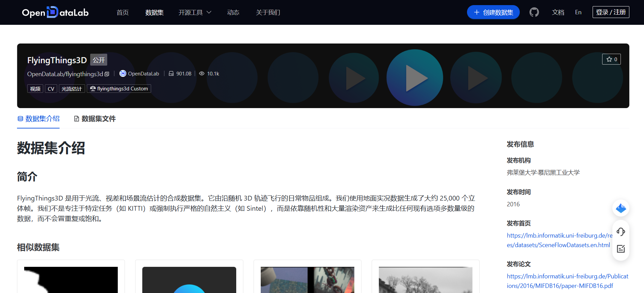Click the OpenDataLab publisher avatar icon
Image resolution: width=644 pixels, height=293 pixels.
123,73
